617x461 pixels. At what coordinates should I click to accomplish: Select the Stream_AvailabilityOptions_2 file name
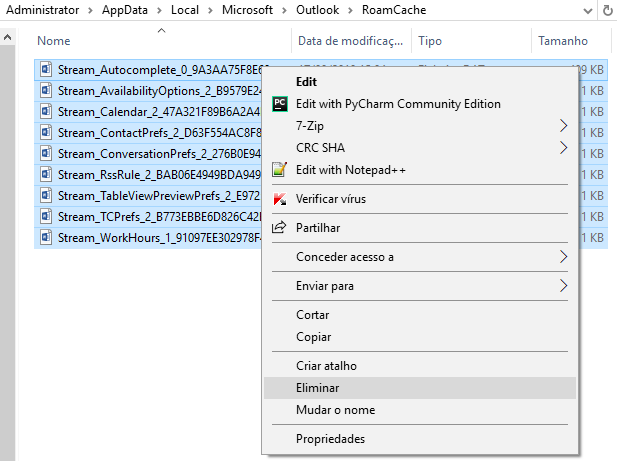pyautogui.click(x=159, y=91)
